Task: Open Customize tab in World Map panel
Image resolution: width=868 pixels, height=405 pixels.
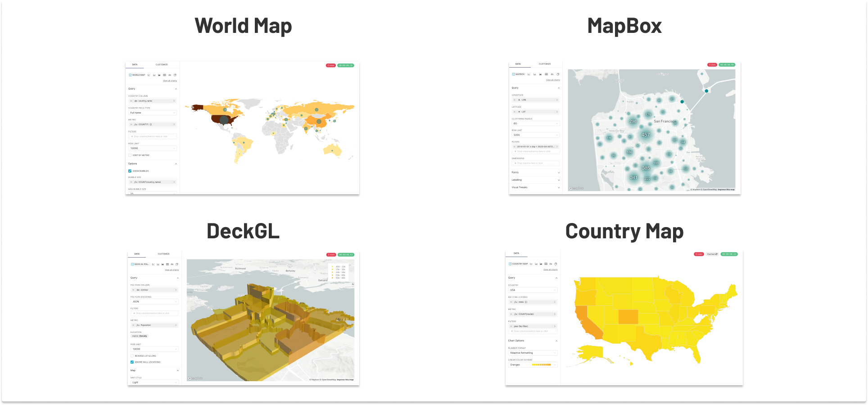Action: coord(162,65)
